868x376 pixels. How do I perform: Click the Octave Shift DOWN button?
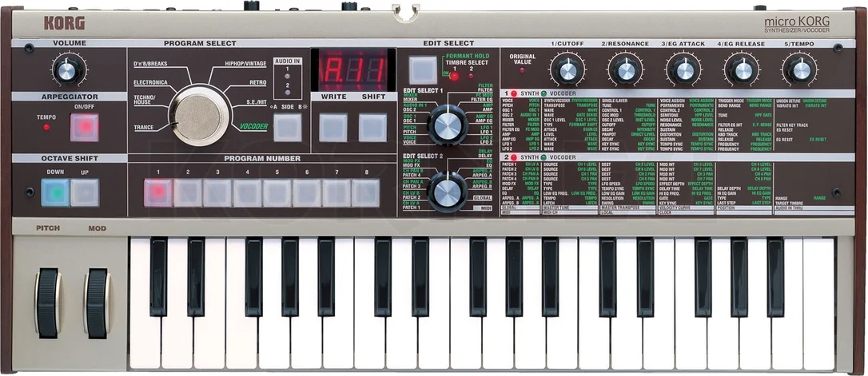click(55, 192)
